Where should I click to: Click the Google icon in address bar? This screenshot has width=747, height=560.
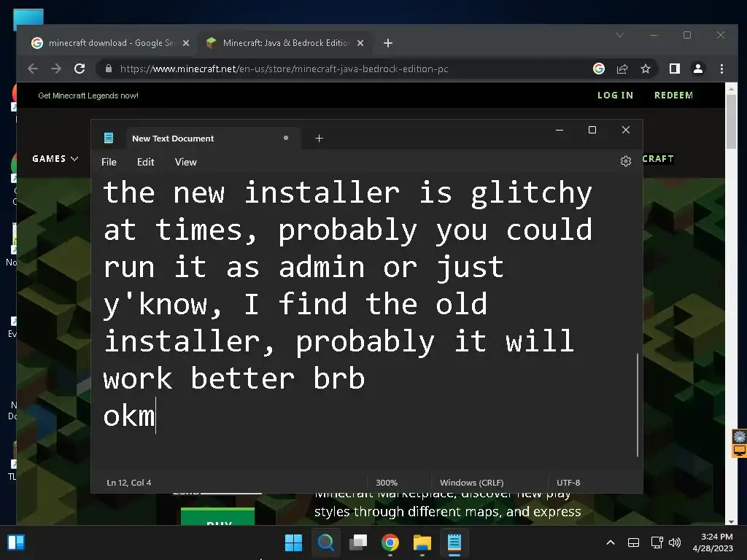[599, 69]
